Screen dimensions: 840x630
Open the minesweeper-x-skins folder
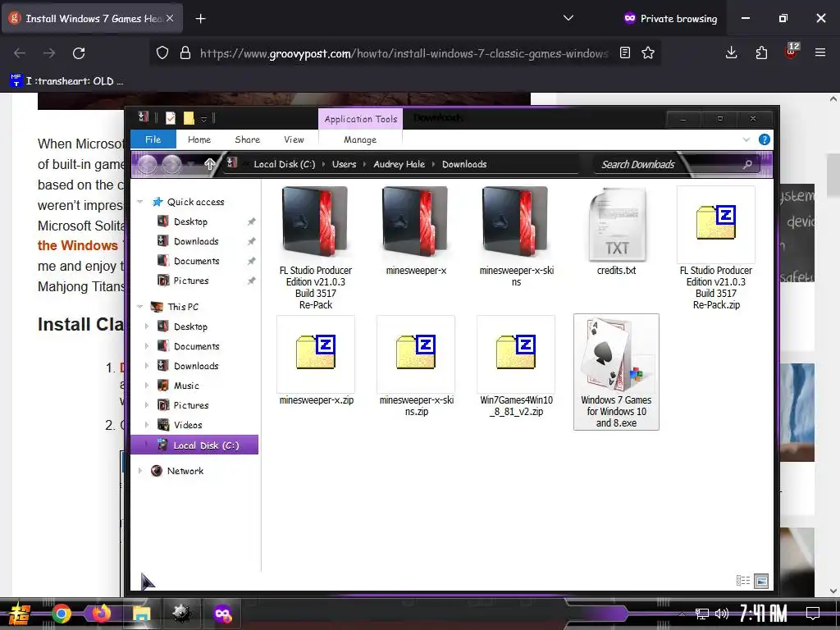tap(516, 236)
